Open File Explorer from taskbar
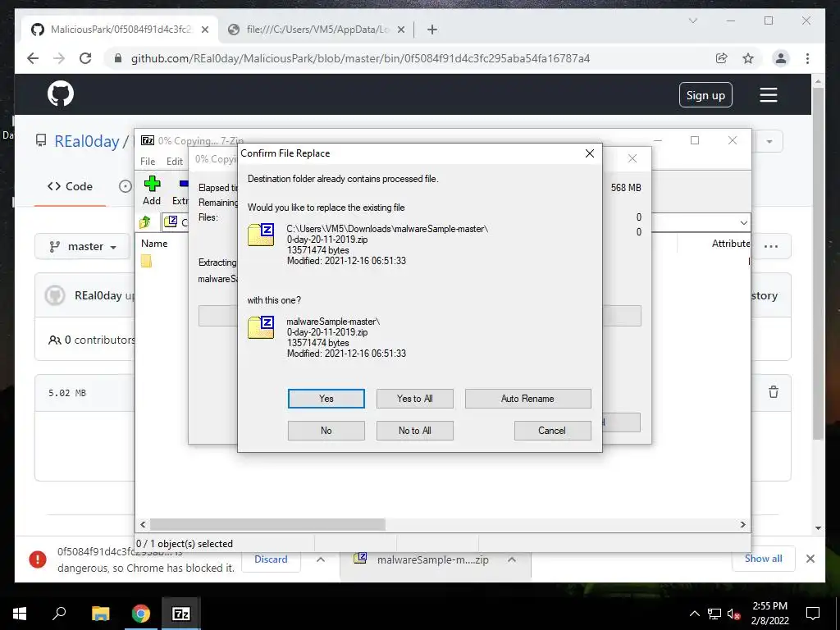Image resolution: width=840 pixels, height=630 pixels. [x=100, y=614]
